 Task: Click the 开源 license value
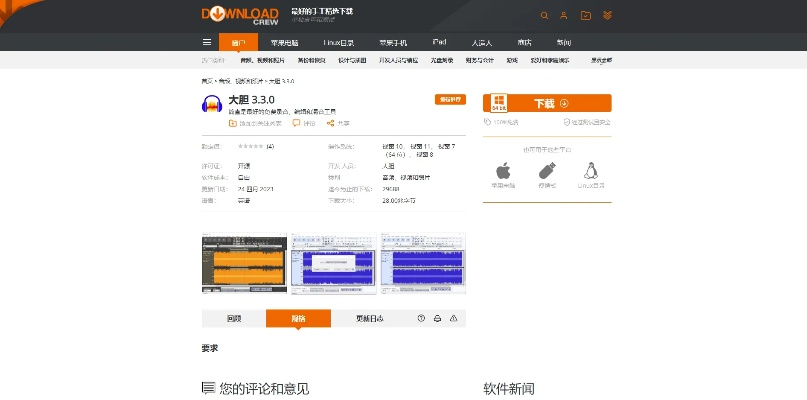click(x=244, y=166)
